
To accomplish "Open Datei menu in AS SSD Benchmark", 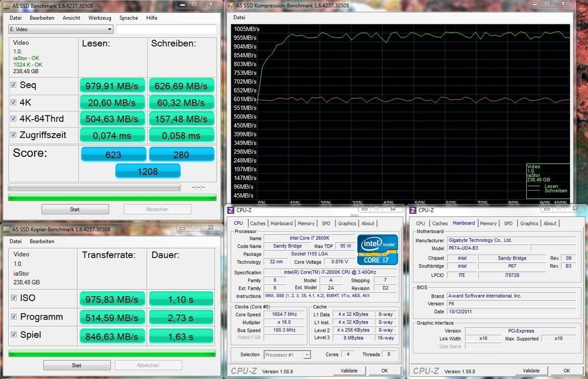I will pyautogui.click(x=15, y=18).
